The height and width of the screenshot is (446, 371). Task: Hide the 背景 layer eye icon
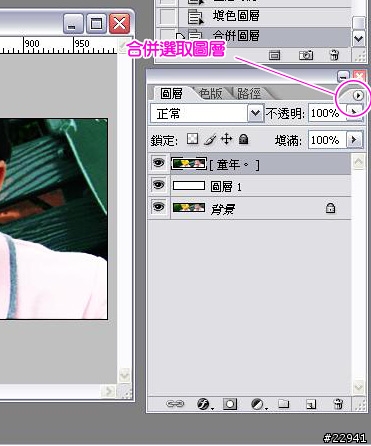(x=158, y=207)
